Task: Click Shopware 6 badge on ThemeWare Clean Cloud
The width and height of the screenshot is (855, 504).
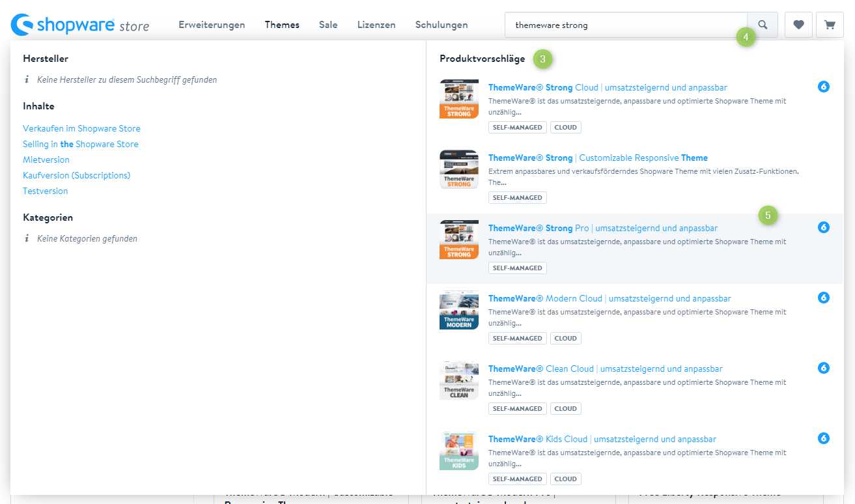Action: tap(824, 368)
